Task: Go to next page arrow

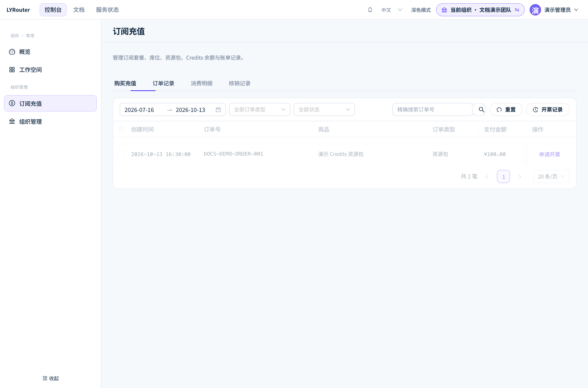Action: (x=520, y=176)
